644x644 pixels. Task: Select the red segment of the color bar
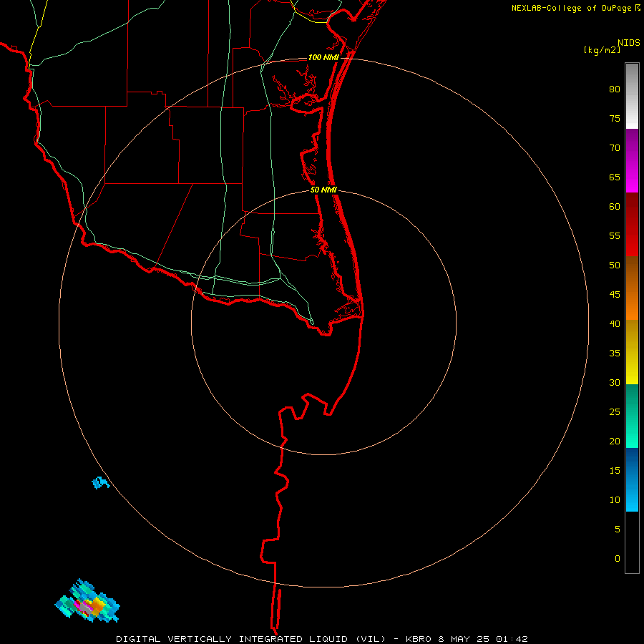click(632, 225)
